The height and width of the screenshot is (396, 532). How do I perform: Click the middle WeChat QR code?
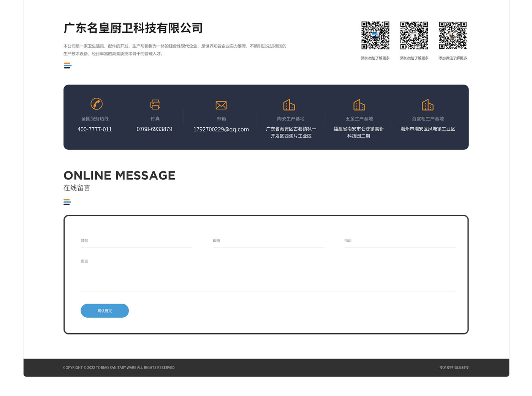[x=414, y=35]
